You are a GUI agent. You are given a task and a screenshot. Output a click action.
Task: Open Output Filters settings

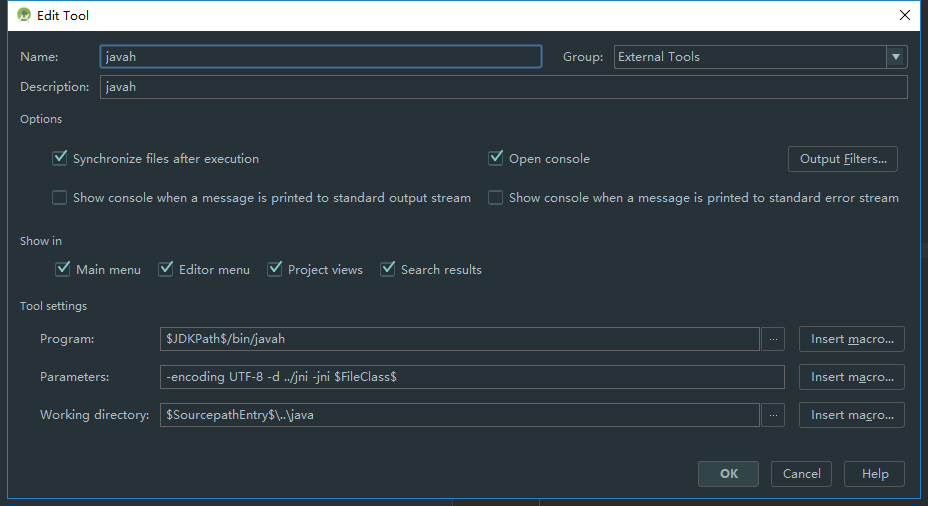(x=843, y=159)
